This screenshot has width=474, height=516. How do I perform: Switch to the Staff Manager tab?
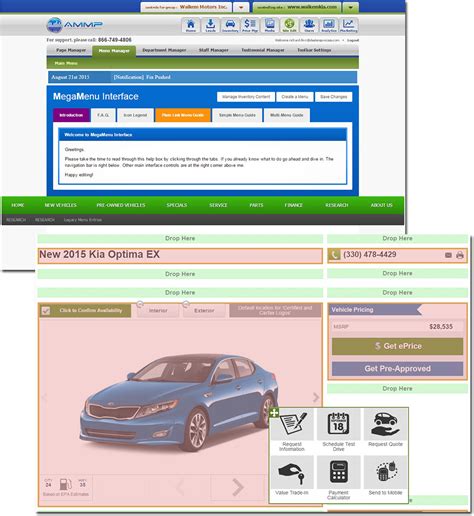click(x=214, y=50)
